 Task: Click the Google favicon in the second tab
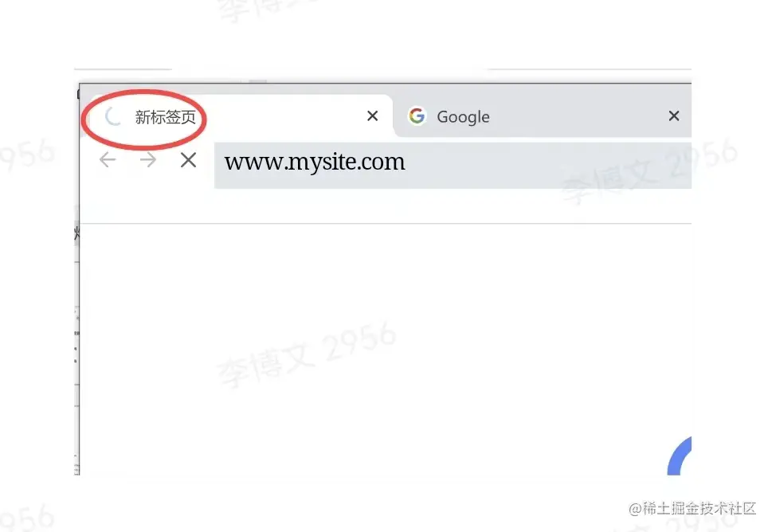pyautogui.click(x=417, y=116)
